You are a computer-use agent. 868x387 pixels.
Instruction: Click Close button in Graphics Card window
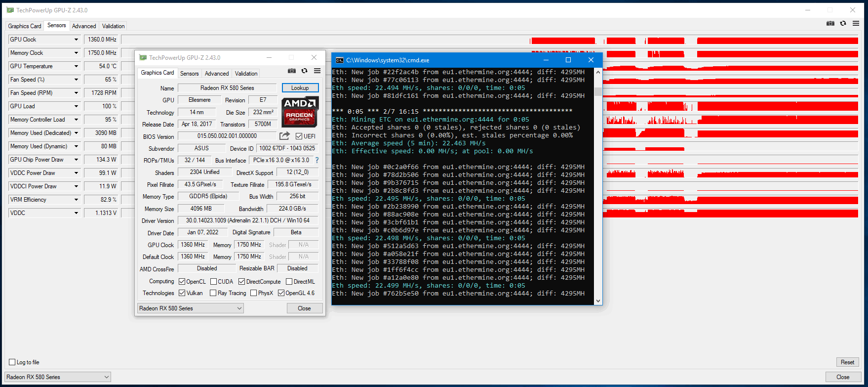(305, 308)
